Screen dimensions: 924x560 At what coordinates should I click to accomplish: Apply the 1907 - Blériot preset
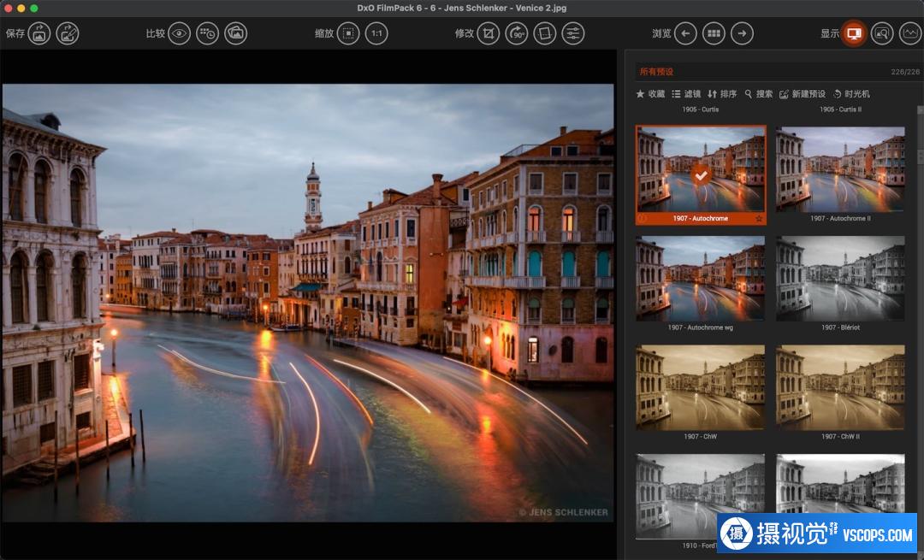tap(840, 279)
